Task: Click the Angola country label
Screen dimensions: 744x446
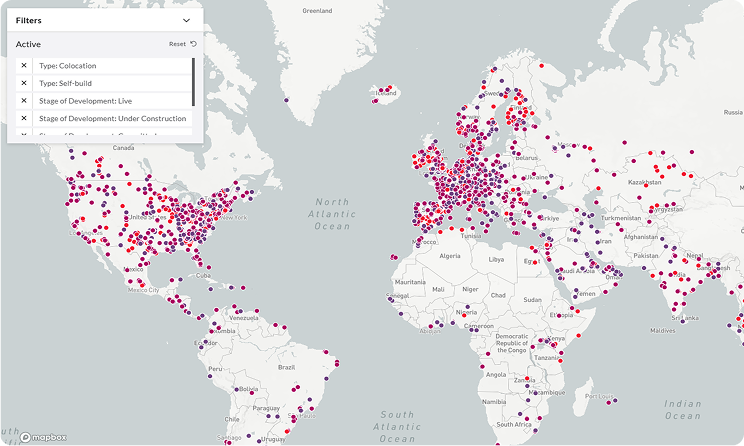Action: click(496, 374)
